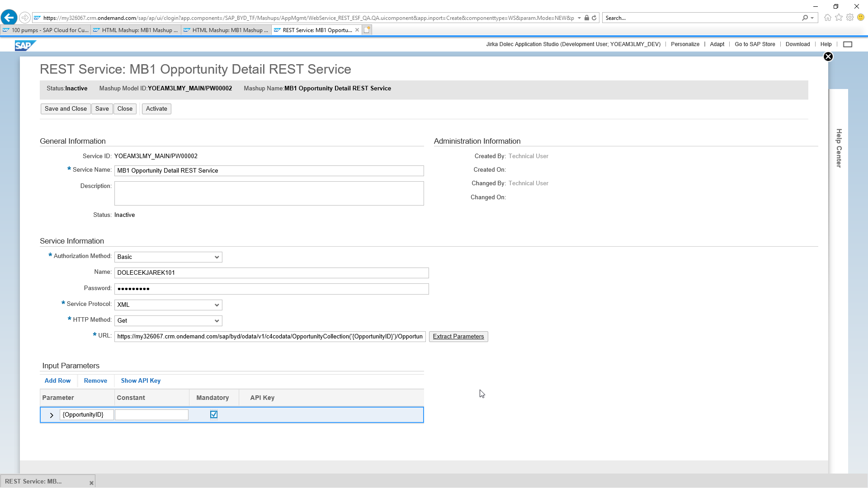This screenshot has height=488, width=868.
Task: Open the HTTP Method dropdown
Action: 168,321
